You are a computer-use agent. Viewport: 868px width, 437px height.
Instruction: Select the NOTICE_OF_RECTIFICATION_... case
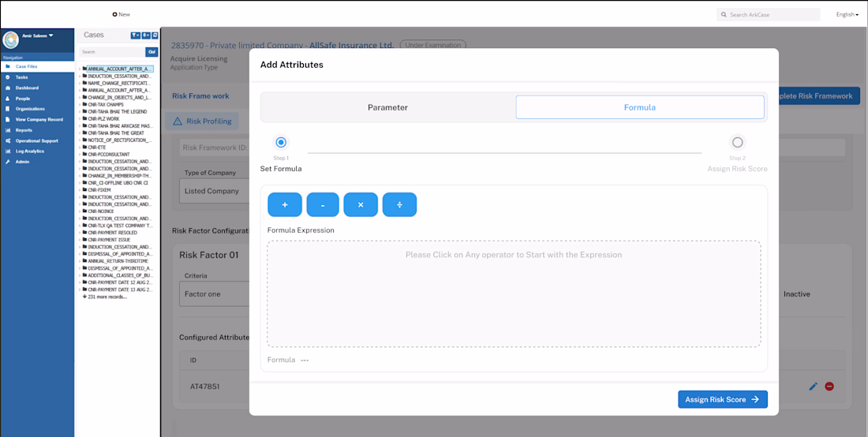click(120, 140)
